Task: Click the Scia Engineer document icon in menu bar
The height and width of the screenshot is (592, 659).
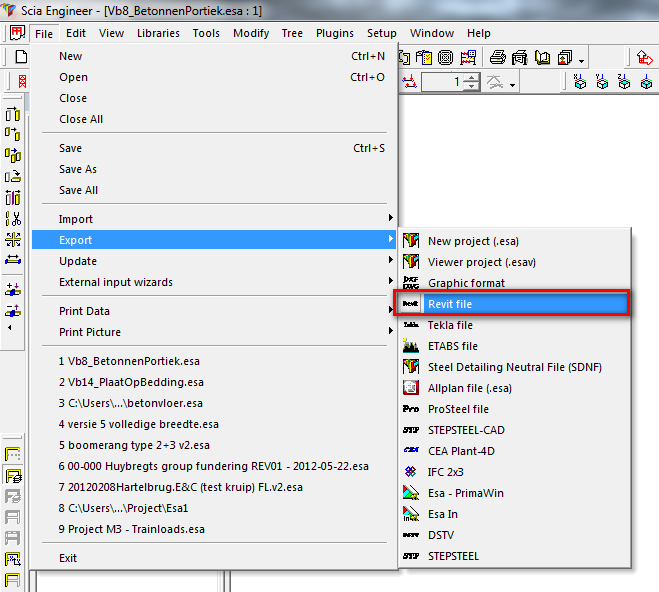Action: click(16, 33)
